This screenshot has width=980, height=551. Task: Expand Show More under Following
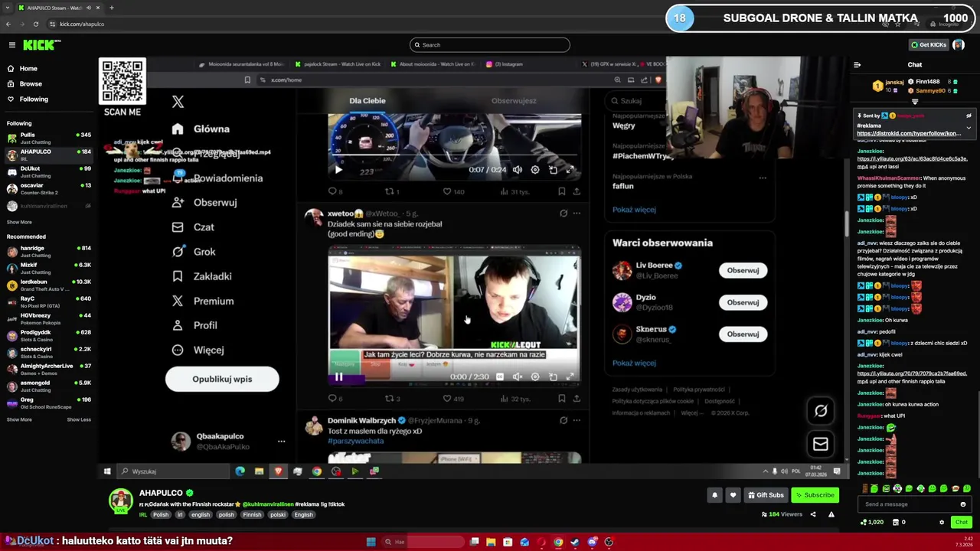pos(19,222)
